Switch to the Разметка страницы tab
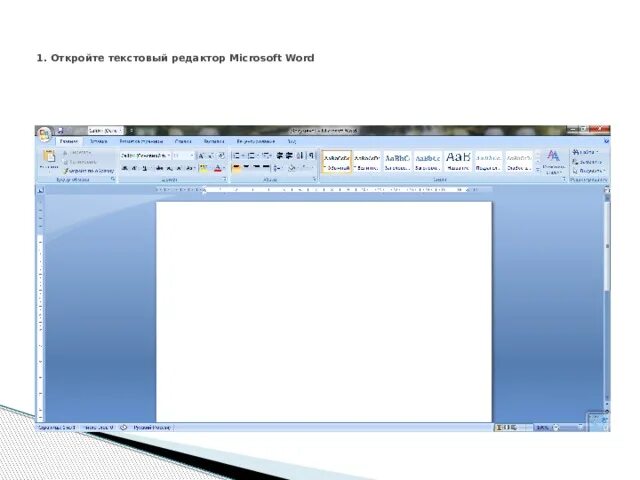This screenshot has width=640, height=480. coord(141,141)
